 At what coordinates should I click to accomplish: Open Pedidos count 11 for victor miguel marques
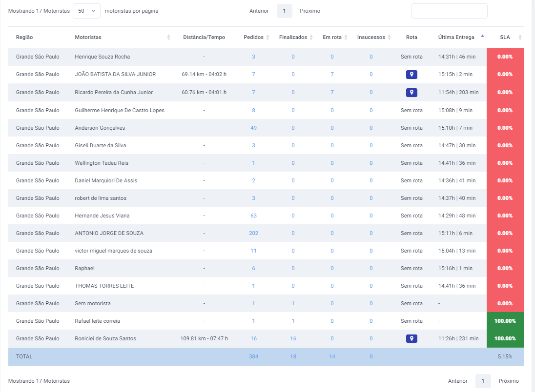coord(253,251)
